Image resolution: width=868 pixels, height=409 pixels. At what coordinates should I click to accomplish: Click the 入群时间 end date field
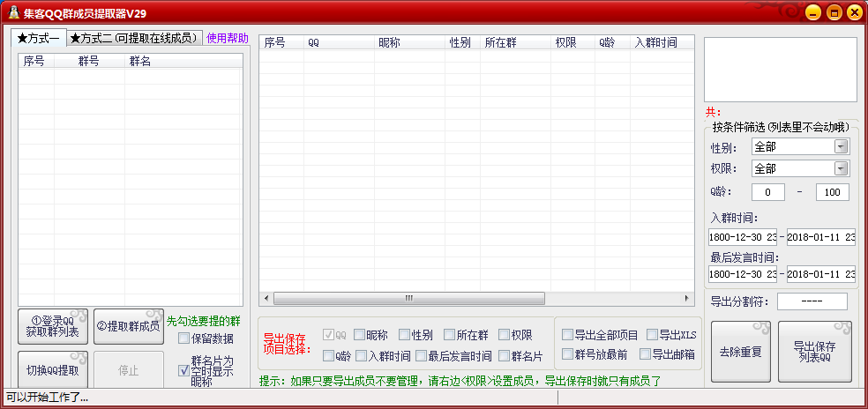[x=821, y=237]
